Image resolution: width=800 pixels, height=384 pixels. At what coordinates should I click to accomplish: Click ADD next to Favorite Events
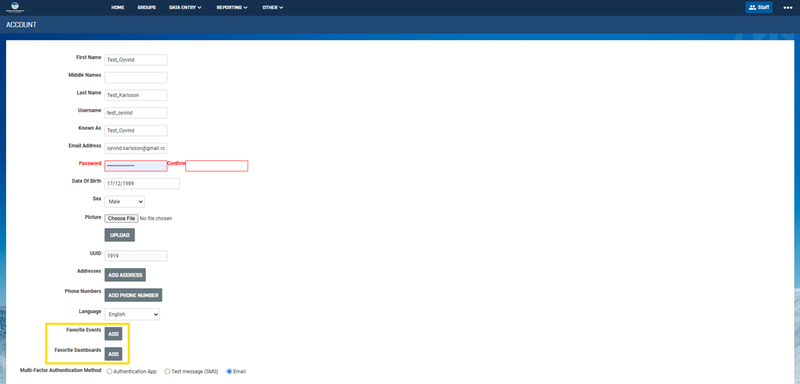coord(113,334)
